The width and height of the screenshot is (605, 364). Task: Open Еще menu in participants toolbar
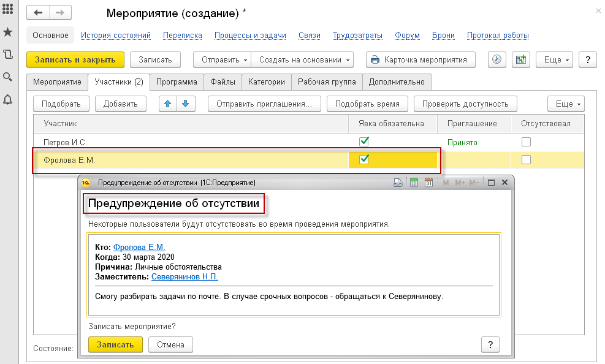[565, 104]
